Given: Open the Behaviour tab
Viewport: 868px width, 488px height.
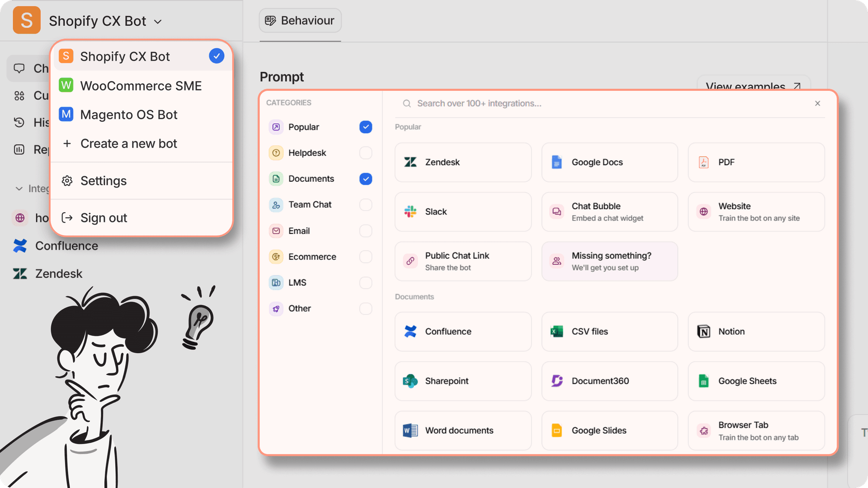Looking at the screenshot, I should 300,21.
